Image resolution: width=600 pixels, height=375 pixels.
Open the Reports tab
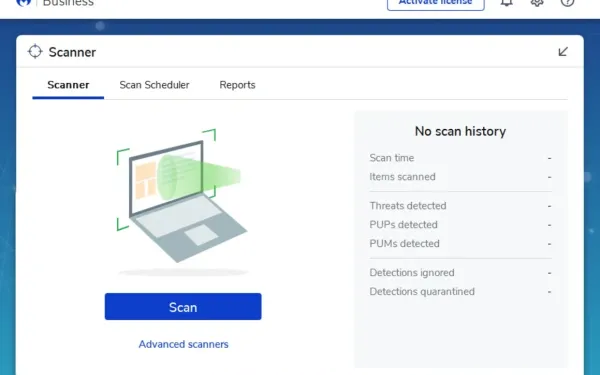(237, 85)
